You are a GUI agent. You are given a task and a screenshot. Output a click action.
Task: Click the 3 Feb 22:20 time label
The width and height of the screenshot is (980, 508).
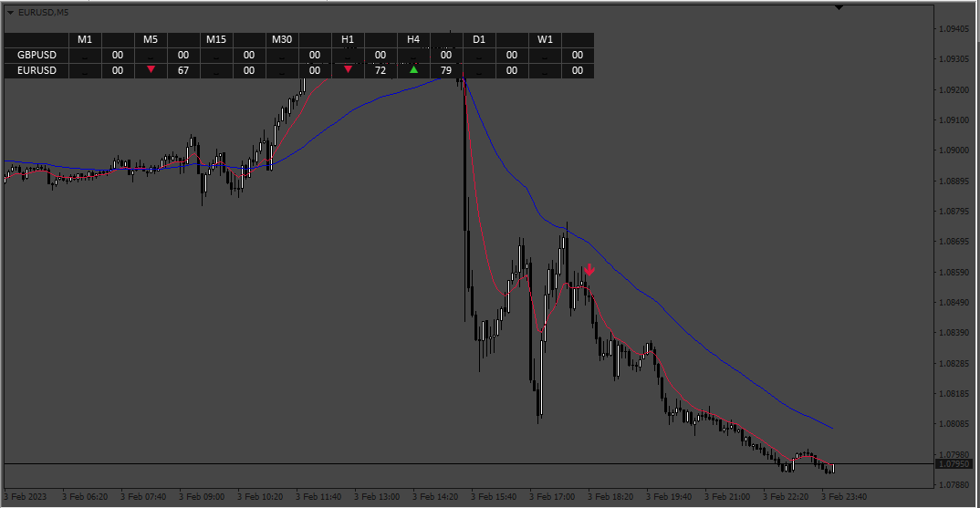coord(787,497)
